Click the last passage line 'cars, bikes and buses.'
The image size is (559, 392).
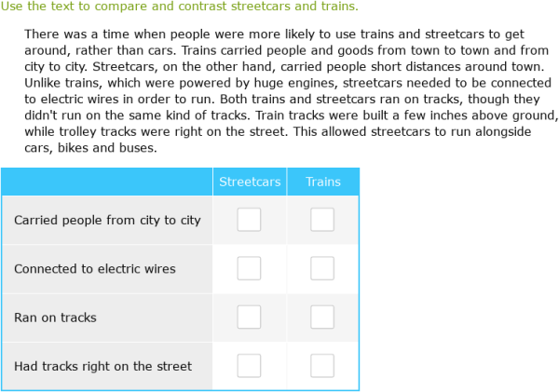click(x=90, y=148)
